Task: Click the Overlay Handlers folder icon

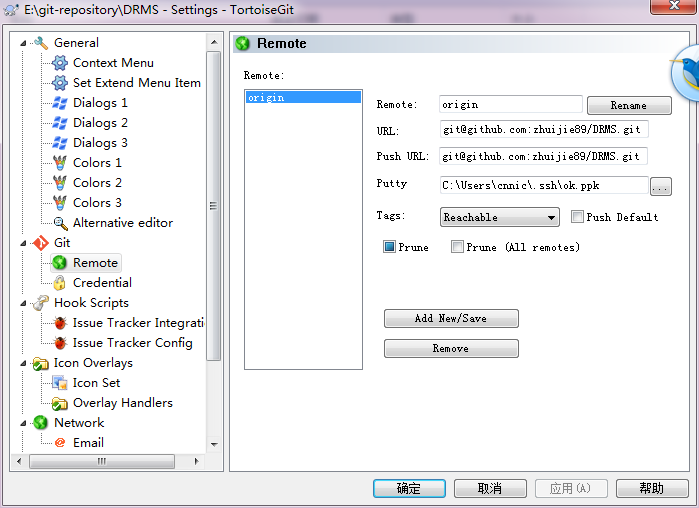Action: 60,403
